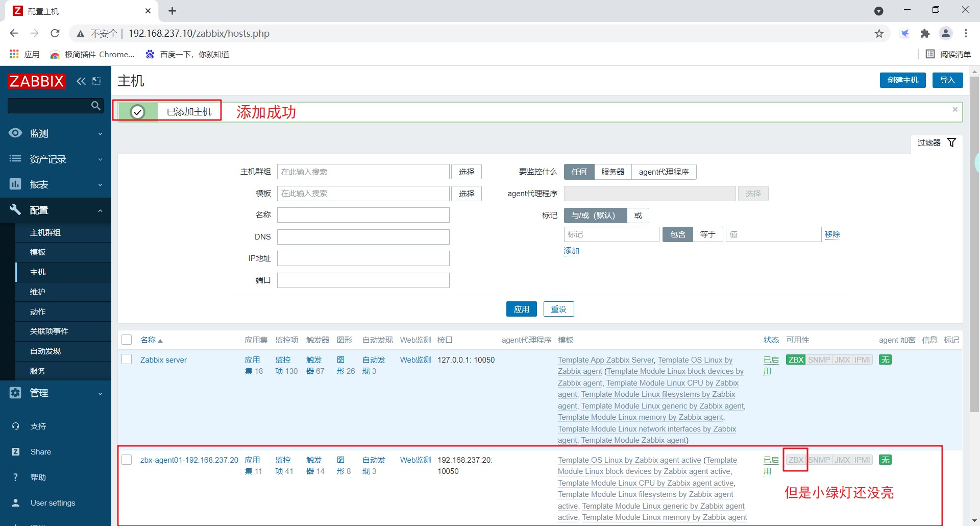980x526 pixels.
Task: Click the 应用 filter button
Action: (521, 309)
